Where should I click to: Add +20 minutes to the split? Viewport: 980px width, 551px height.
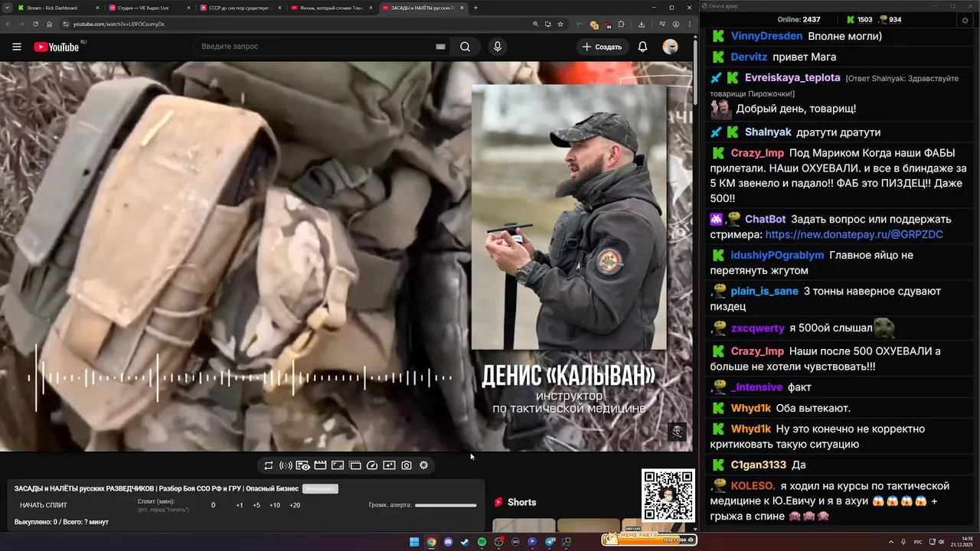coord(295,505)
